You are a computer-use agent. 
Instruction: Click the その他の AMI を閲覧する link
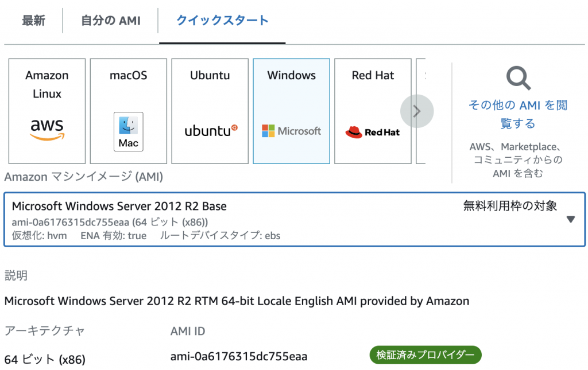pos(518,110)
